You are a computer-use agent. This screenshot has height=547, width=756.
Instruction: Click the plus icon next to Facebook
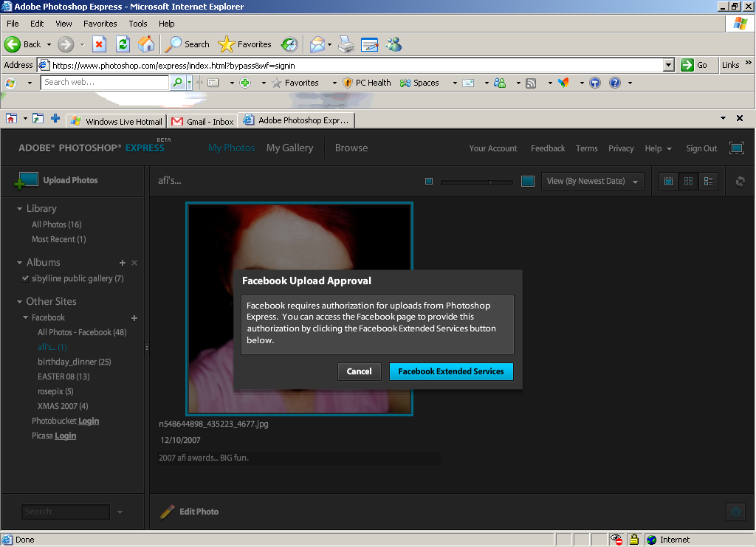[134, 318]
